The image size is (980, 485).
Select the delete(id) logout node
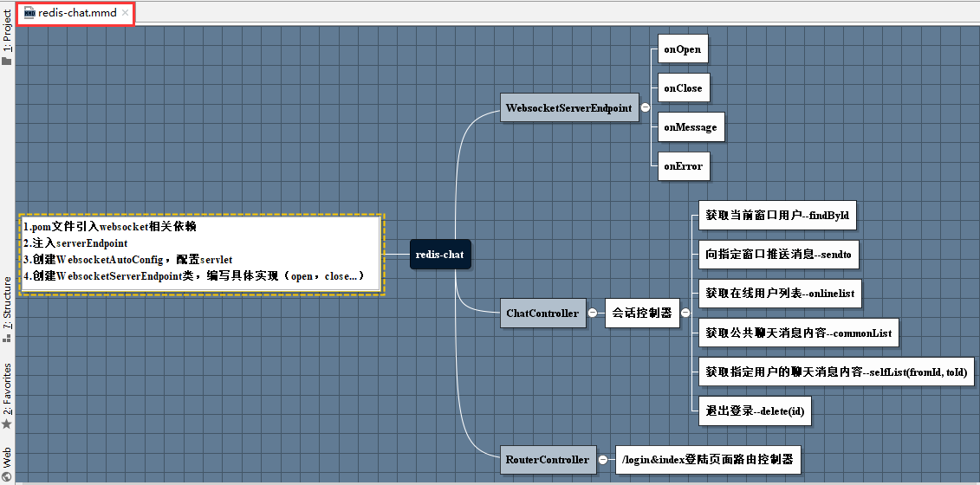click(754, 411)
